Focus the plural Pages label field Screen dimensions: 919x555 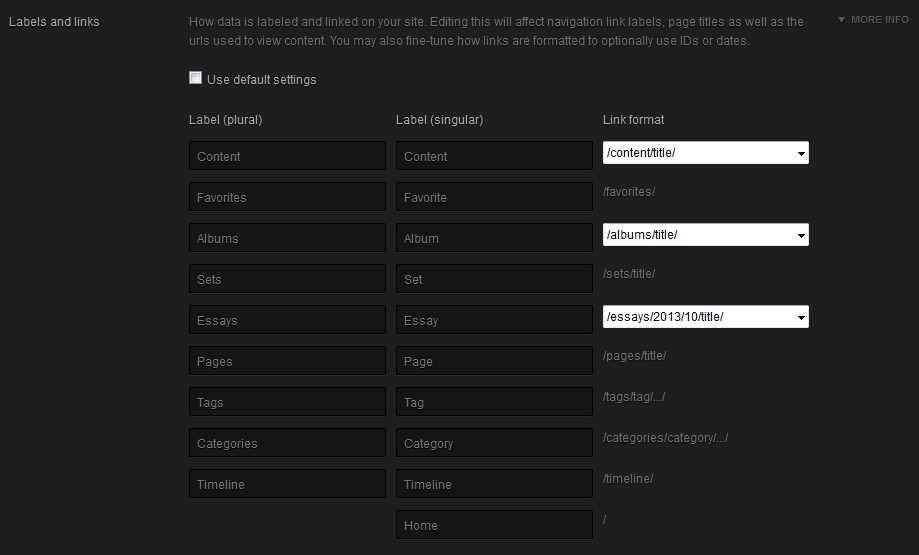[287, 361]
